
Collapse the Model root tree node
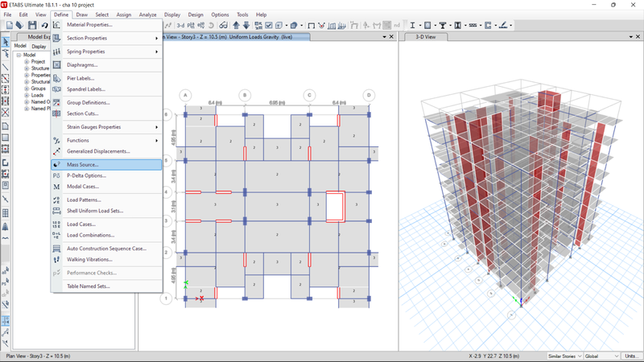pyautogui.click(x=19, y=55)
